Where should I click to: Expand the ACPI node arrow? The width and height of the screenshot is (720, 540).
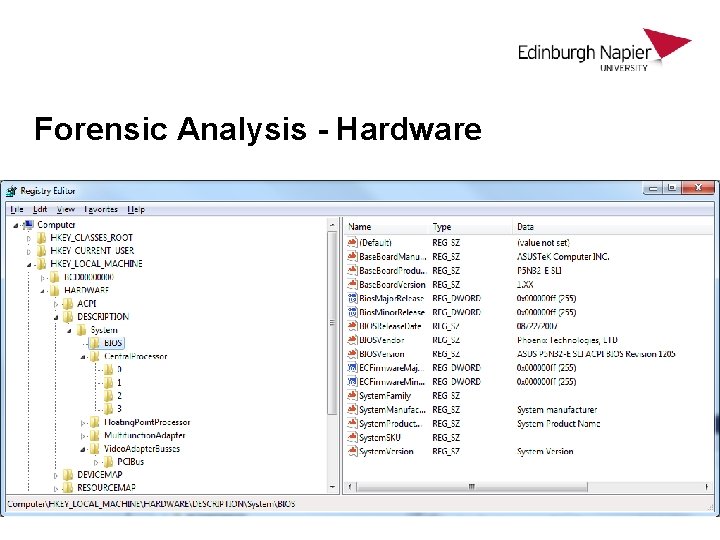tap(56, 304)
